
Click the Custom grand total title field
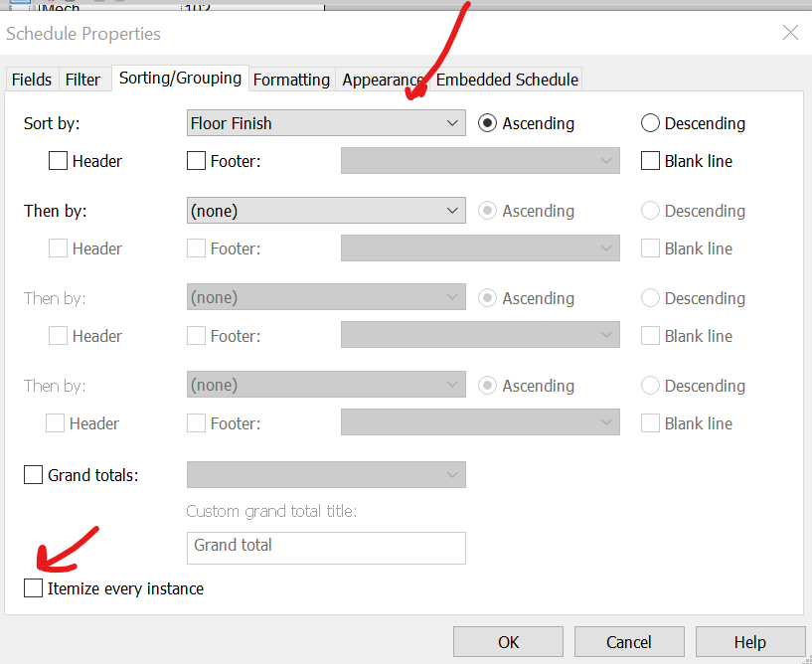(x=326, y=548)
